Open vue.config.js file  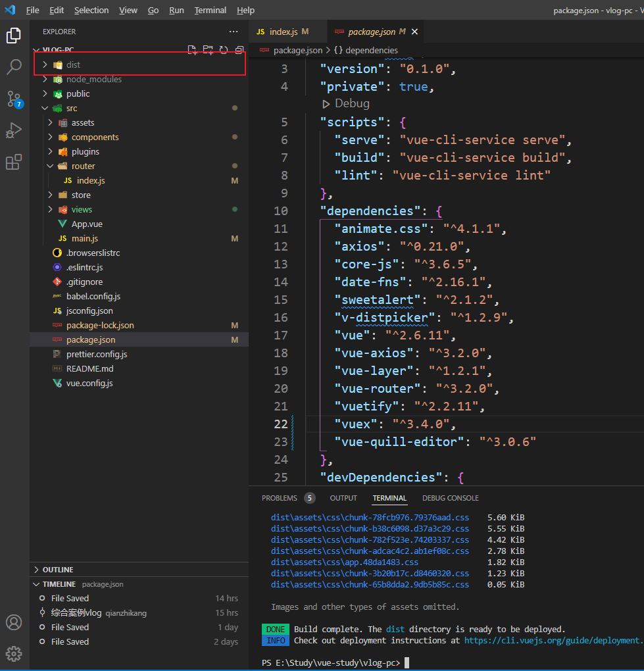click(x=139, y=384)
